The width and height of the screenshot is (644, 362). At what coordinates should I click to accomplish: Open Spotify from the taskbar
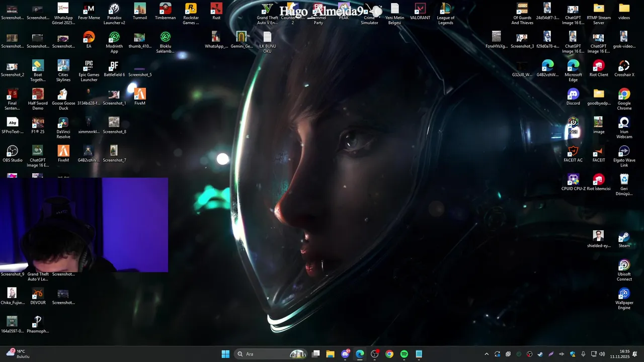coord(404,354)
